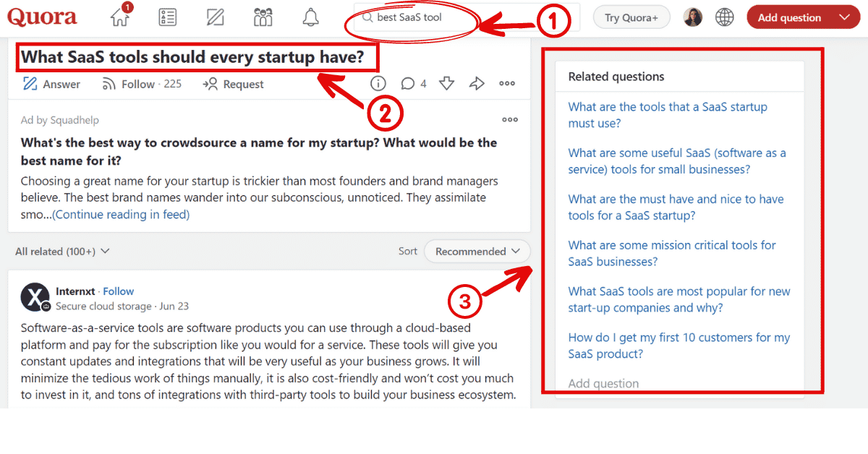Click 'Add question' in Related questions panel
This screenshot has width=868, height=454.
603,384
